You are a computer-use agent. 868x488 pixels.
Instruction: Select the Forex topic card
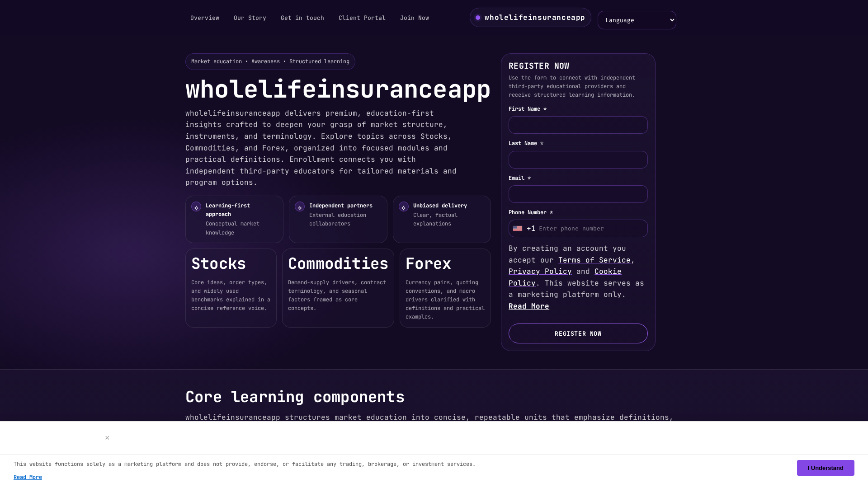click(445, 288)
